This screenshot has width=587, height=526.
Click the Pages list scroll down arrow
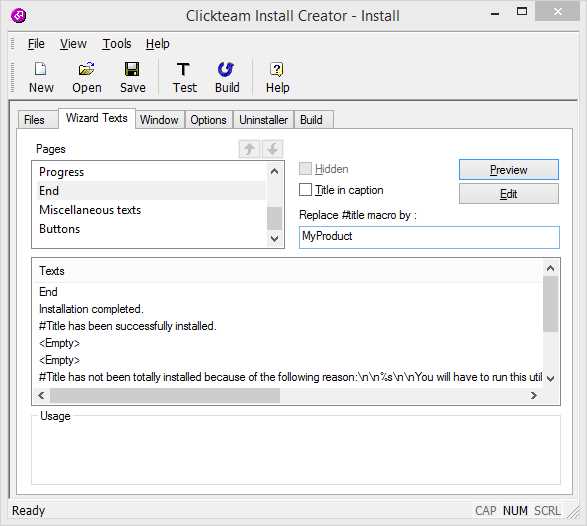[x=274, y=238]
